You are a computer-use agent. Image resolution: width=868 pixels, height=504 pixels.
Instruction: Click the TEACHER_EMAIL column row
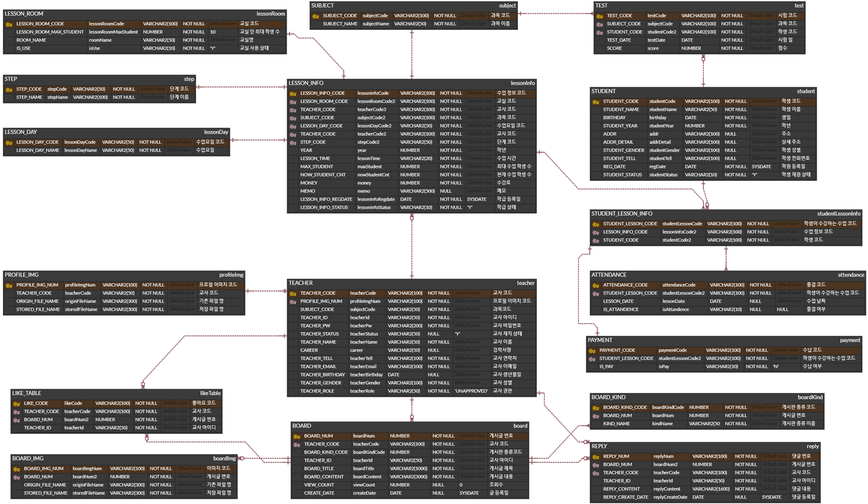pos(412,367)
